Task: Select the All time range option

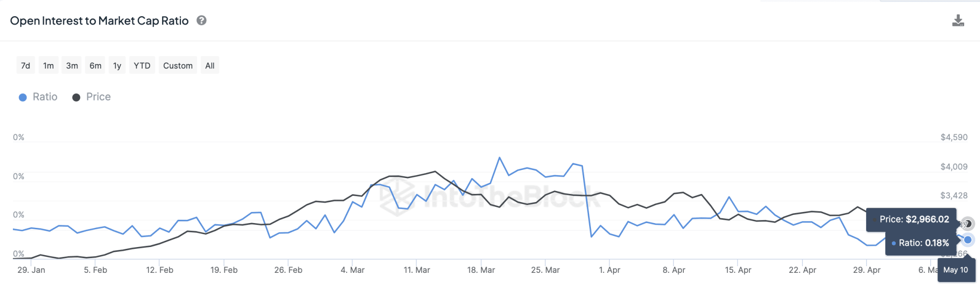Action: click(210, 65)
